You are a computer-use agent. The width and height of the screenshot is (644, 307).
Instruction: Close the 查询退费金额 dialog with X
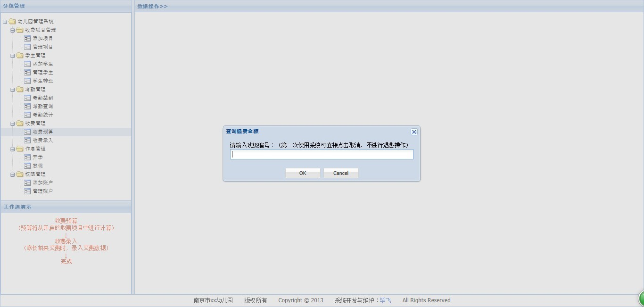[x=414, y=132]
